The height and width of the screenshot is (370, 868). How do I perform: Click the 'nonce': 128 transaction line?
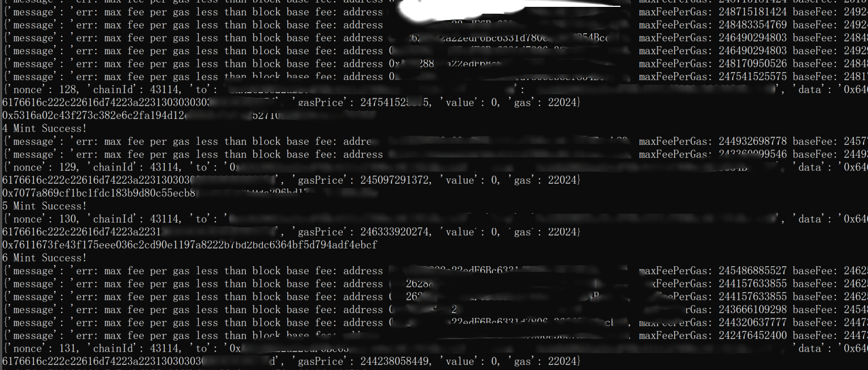[435, 89]
